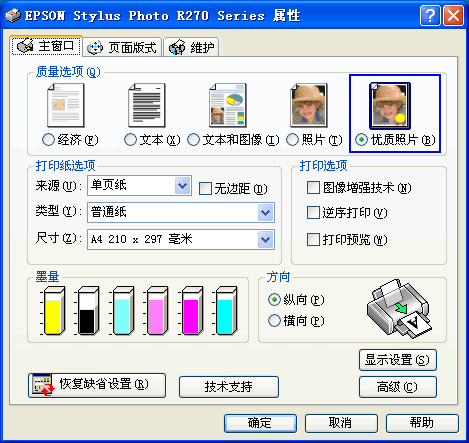Select the 经济 (Economy) radio button

click(48, 140)
